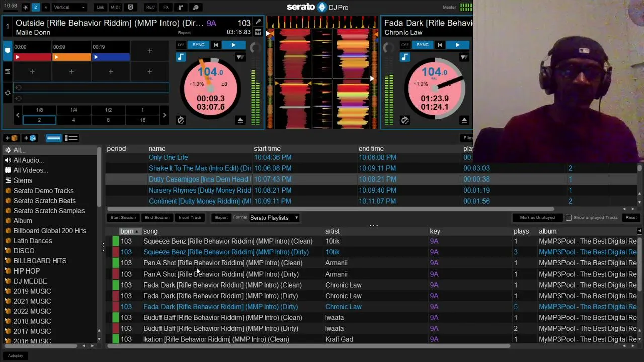Image resolution: width=644 pixels, height=362 pixels.
Task: Turn sync OFF on deck 2
Action: point(405,45)
